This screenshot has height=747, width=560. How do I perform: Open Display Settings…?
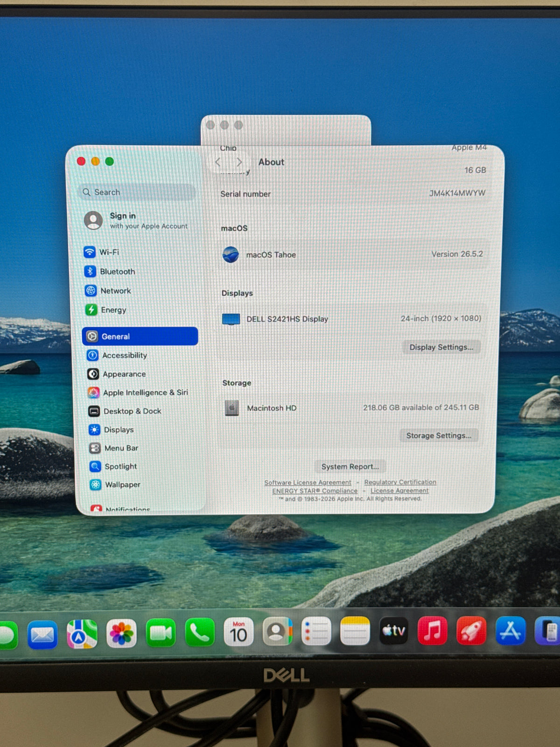tap(441, 347)
